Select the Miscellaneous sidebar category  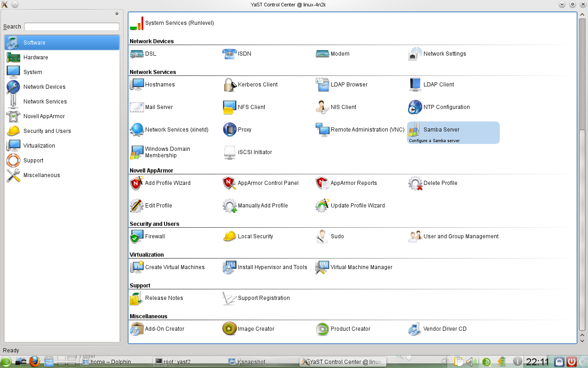[62, 175]
